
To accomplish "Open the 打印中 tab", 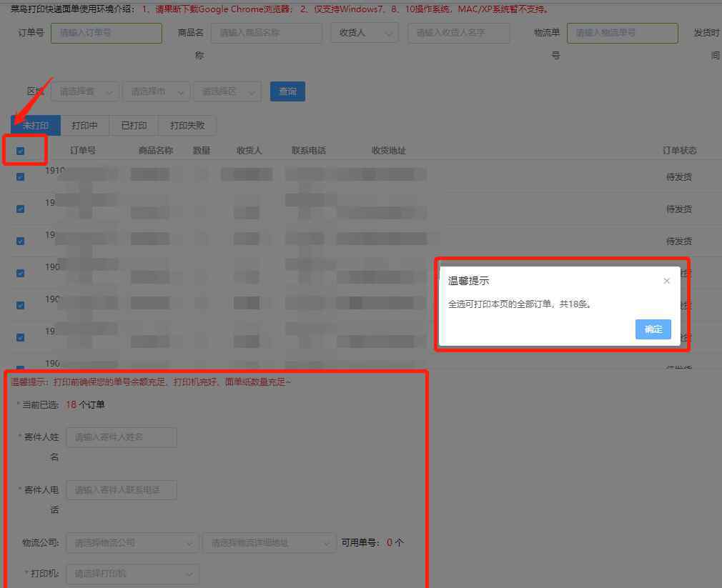I will 85,126.
